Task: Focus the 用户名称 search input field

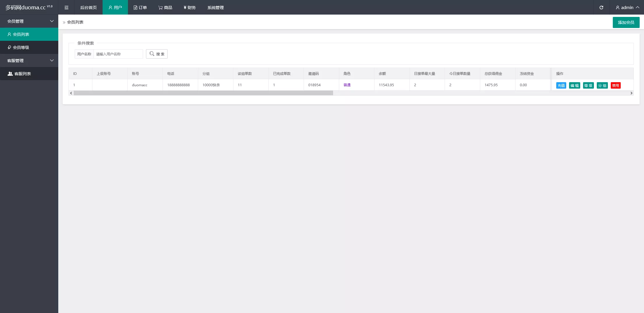Action: point(118,54)
